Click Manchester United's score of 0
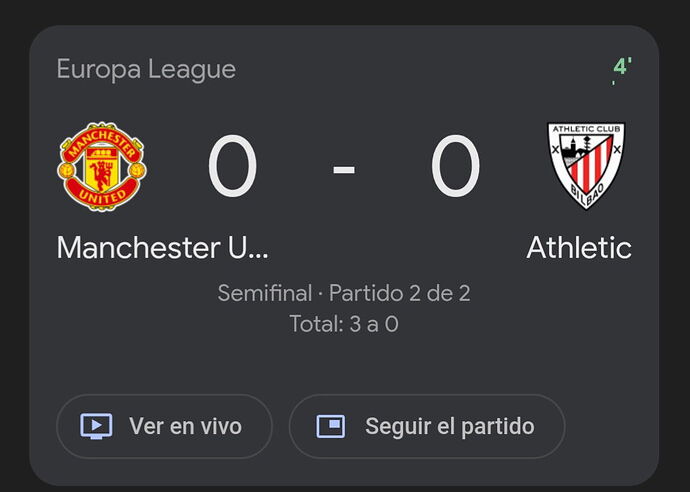The image size is (690, 492). [x=232, y=166]
